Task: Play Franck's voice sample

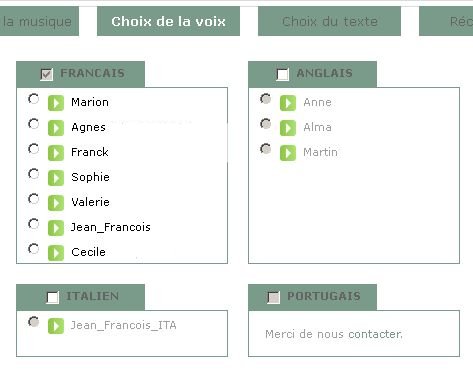Action: tap(56, 153)
